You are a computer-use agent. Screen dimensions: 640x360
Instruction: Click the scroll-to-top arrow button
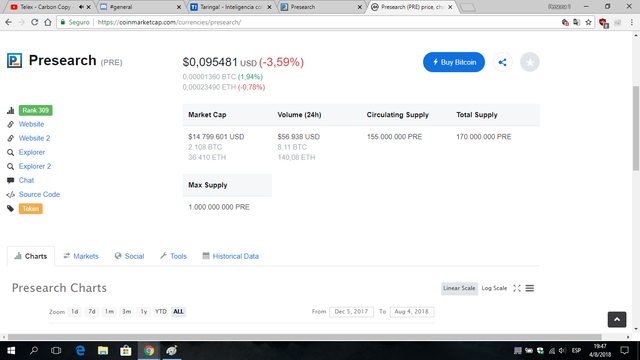tap(617, 319)
